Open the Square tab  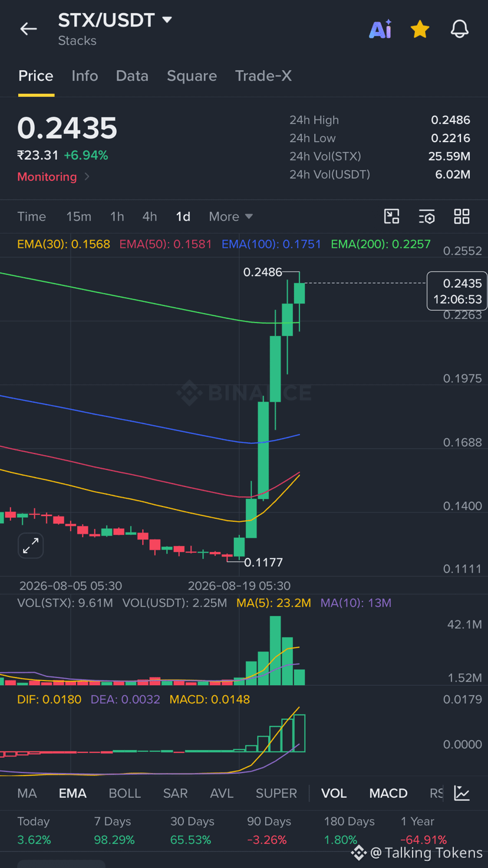pyautogui.click(x=192, y=76)
